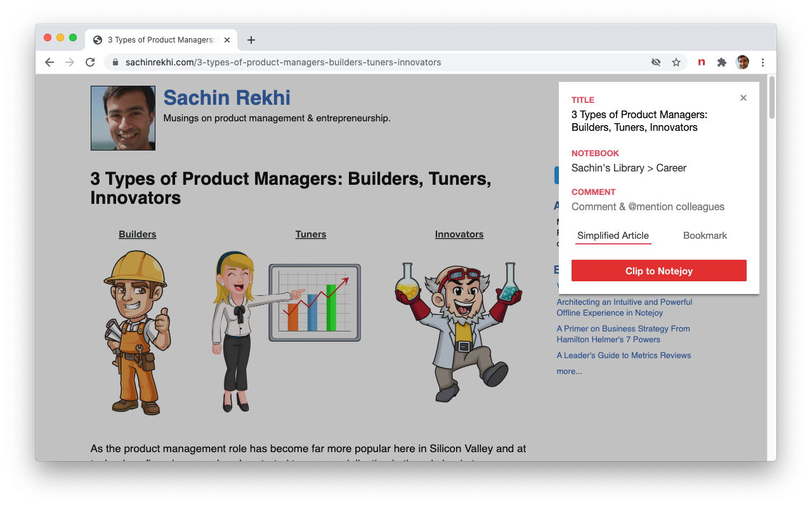This screenshot has width=812, height=508.
Task: Expand the more... link in sidebar
Action: 569,371
